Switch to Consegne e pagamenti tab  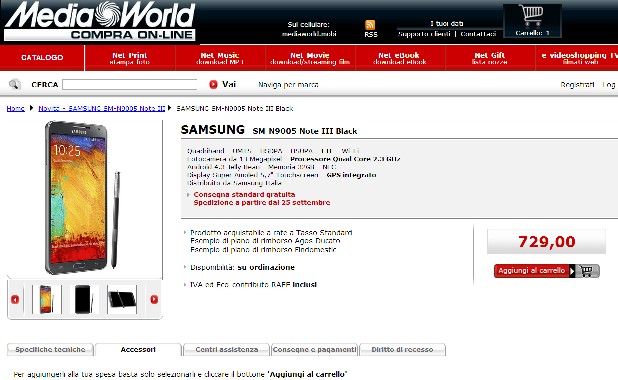315,350
